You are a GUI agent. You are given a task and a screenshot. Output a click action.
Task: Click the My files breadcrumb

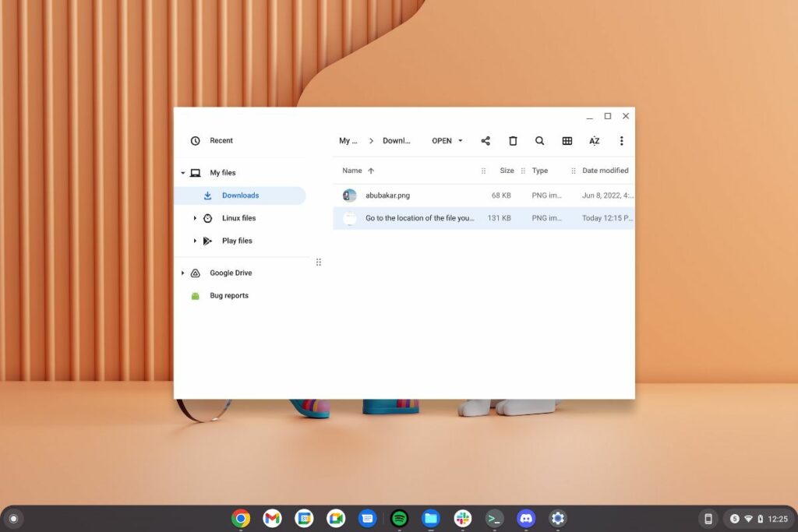pyautogui.click(x=348, y=141)
